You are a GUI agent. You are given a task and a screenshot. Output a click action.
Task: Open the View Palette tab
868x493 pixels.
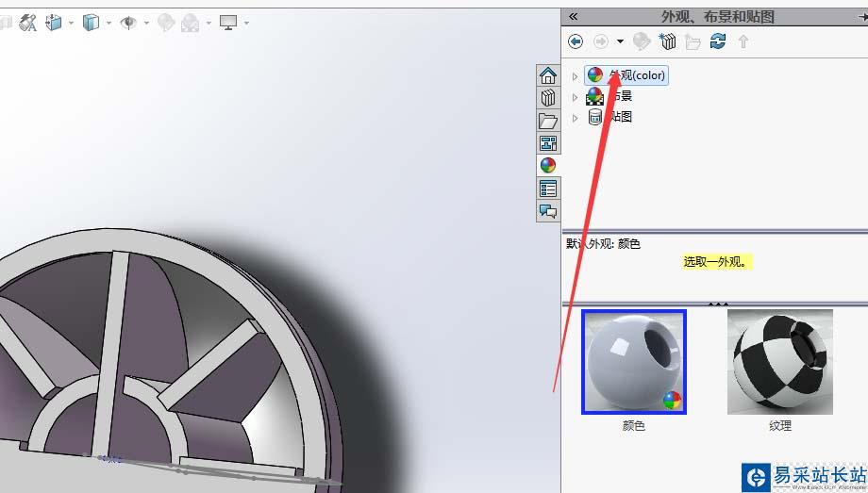[x=548, y=143]
